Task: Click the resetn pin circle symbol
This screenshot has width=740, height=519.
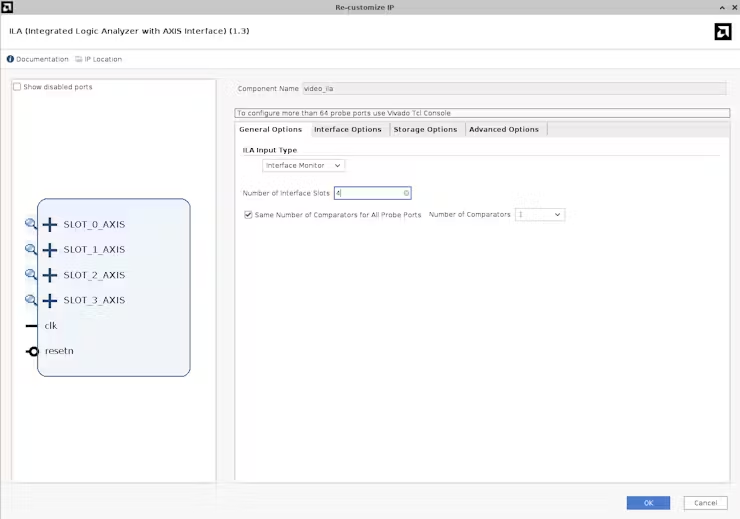Action: 33,351
